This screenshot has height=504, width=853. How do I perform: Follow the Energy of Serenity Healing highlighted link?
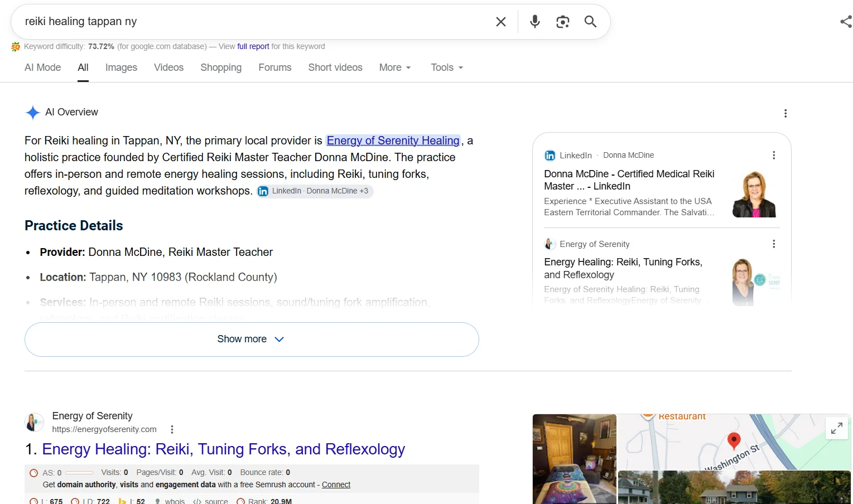pyautogui.click(x=393, y=140)
